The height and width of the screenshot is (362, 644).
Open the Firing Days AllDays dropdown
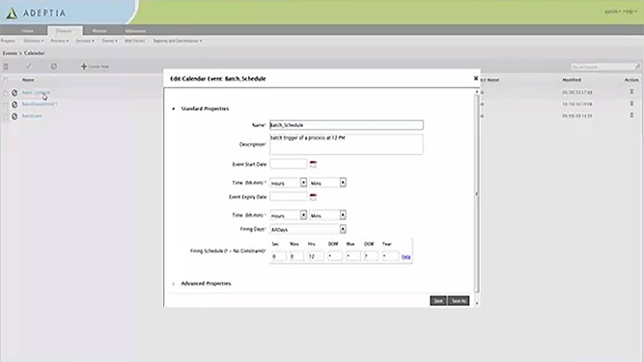tap(342, 229)
